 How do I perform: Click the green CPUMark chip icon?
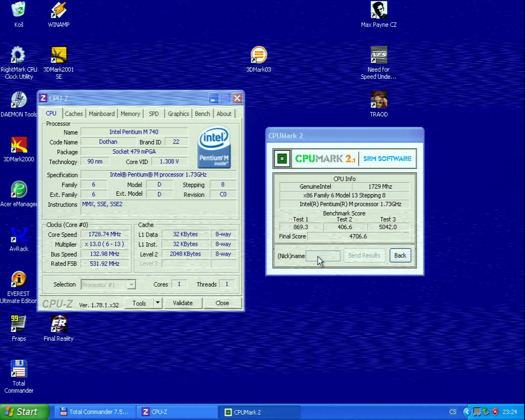(x=282, y=159)
